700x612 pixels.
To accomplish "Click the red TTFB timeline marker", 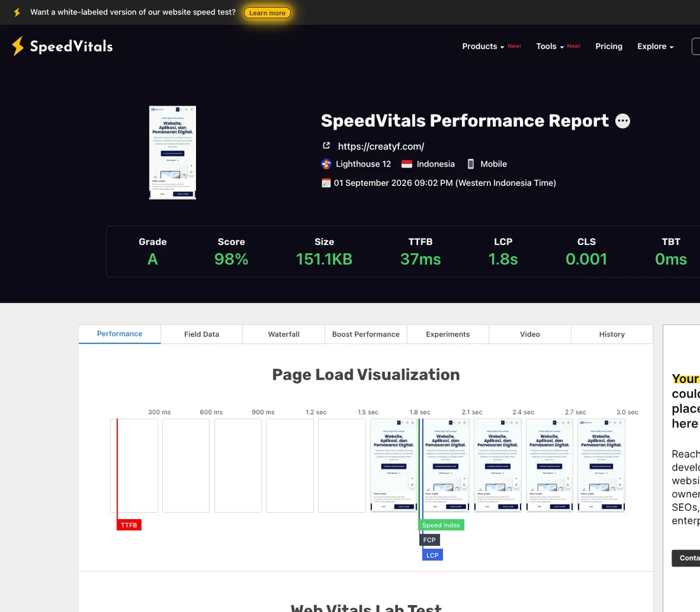I will [x=129, y=525].
